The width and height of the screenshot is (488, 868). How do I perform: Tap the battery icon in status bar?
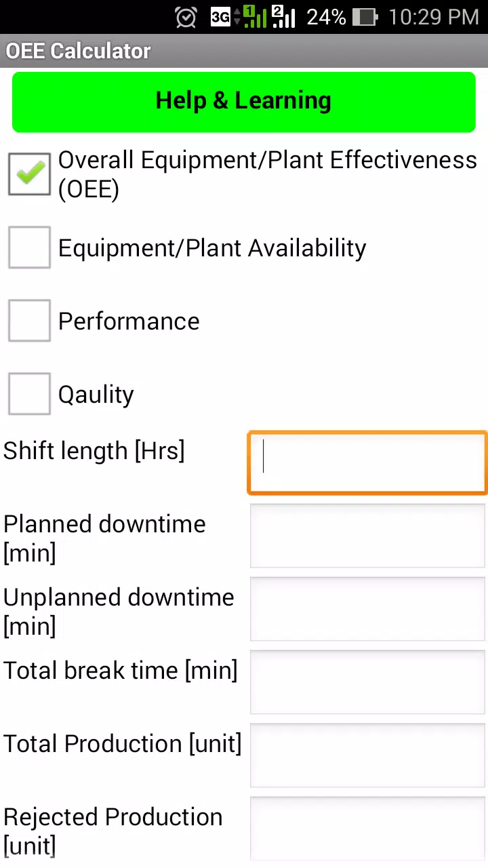(365, 17)
